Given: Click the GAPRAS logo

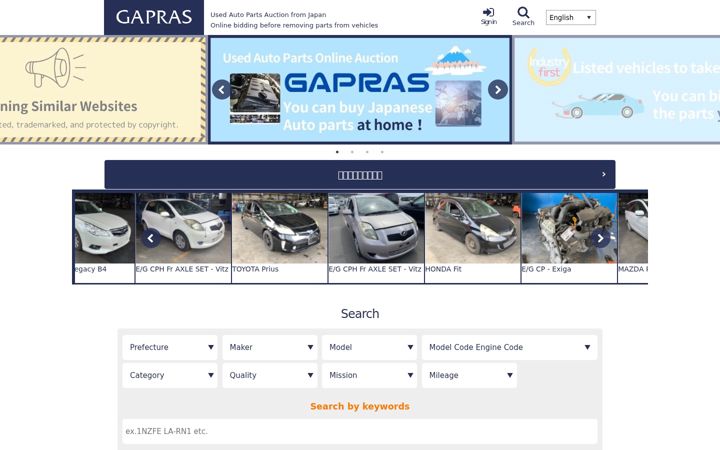Looking at the screenshot, I should [154, 17].
